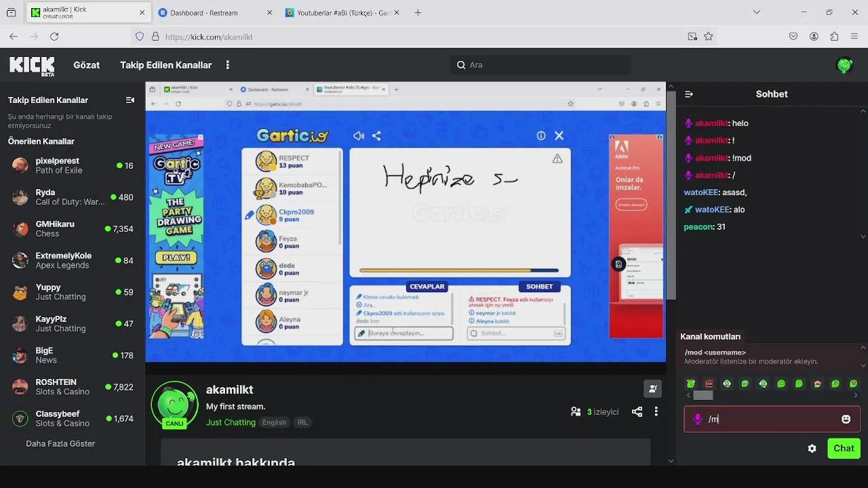
Task: Move down in the channel commands list
Action: point(863,366)
